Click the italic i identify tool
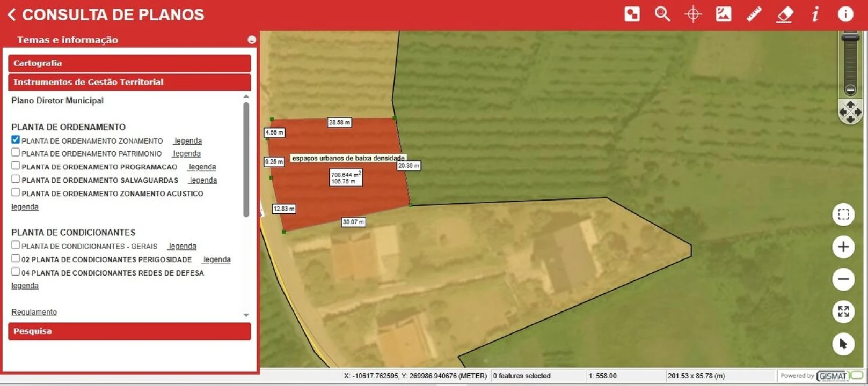868x386 pixels. (x=815, y=14)
